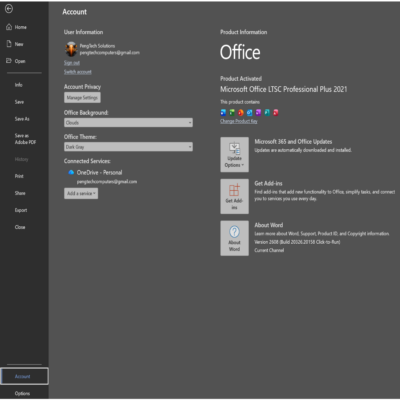The height and width of the screenshot is (400, 400).
Task: Click the user profile picture
Action: tap(71, 49)
